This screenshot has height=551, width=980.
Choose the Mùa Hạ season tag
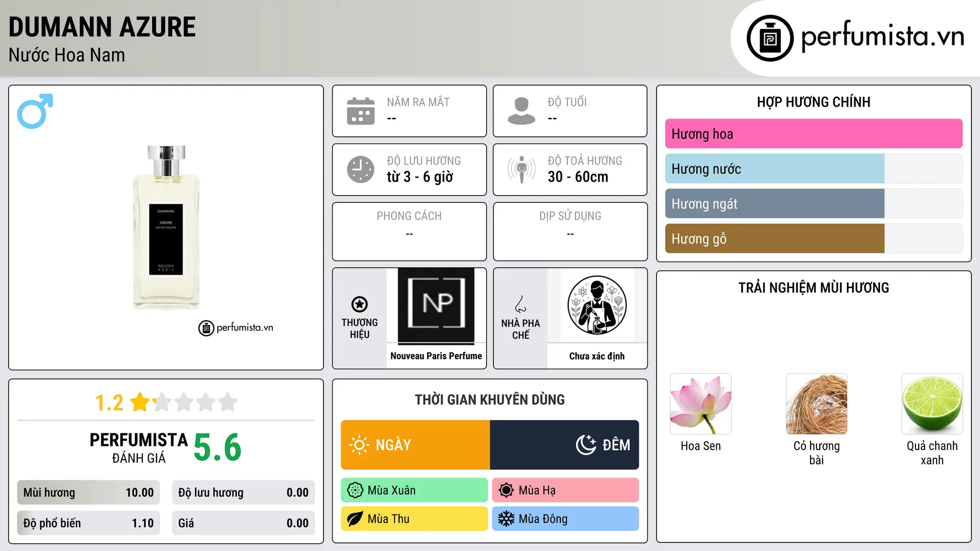point(566,490)
